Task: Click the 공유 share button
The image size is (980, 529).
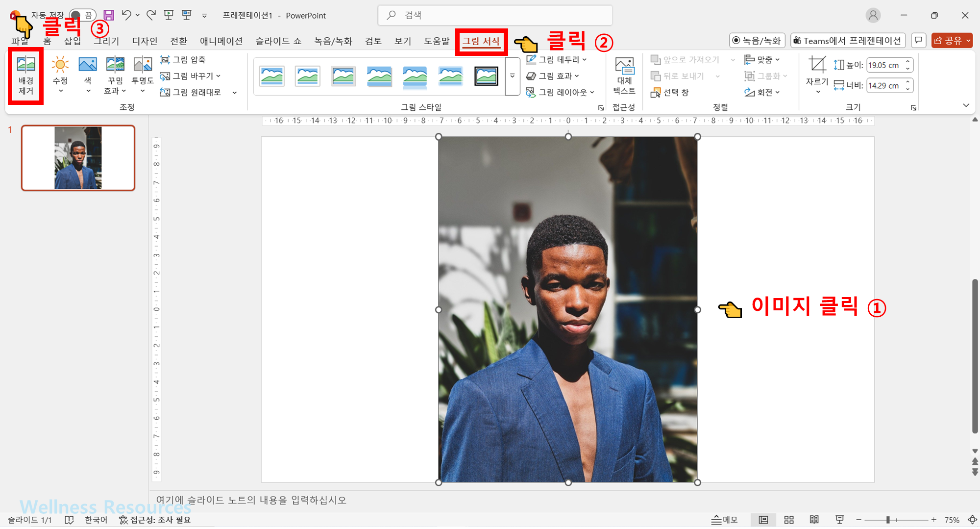Action: point(952,41)
